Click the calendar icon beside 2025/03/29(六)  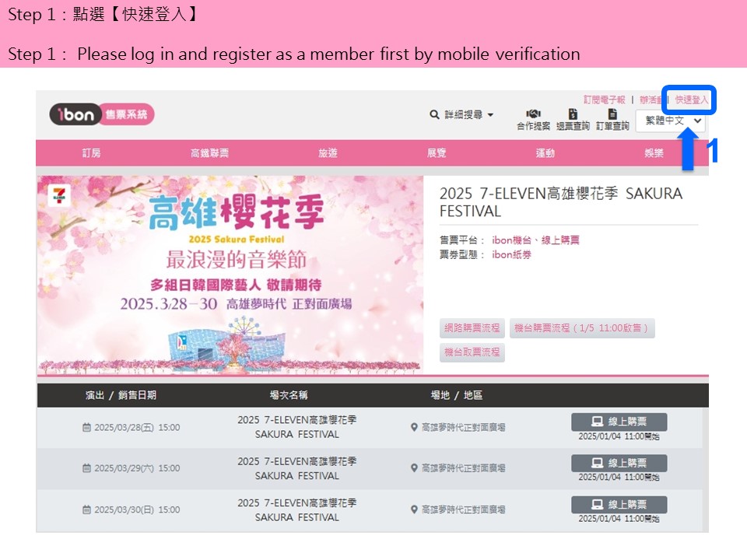pos(86,468)
